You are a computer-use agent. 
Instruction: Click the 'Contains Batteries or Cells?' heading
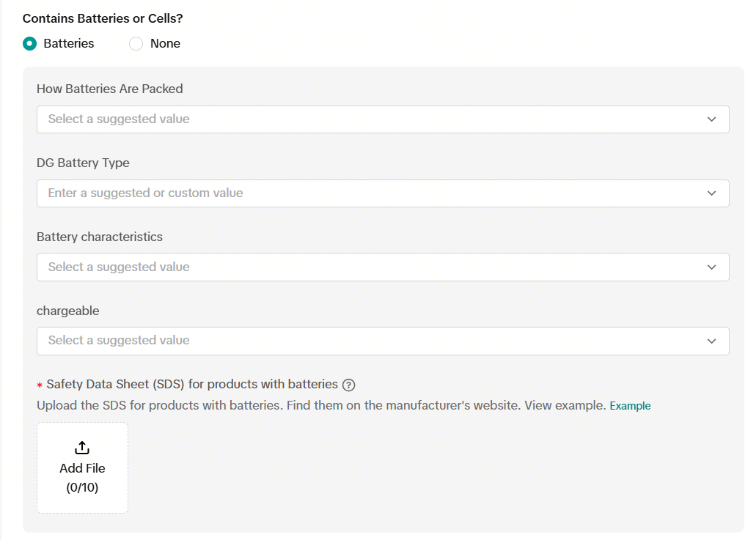click(x=103, y=18)
